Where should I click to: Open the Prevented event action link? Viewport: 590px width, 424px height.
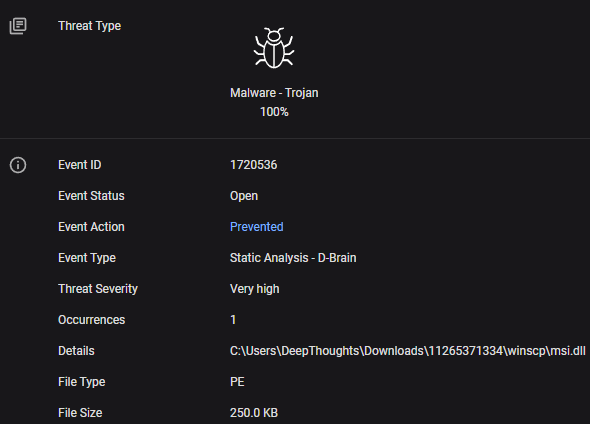click(257, 227)
